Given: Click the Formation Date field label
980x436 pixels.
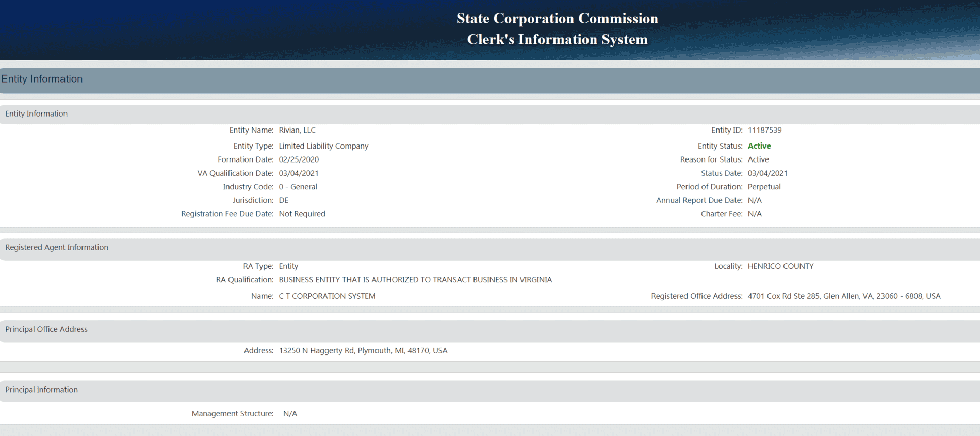Looking at the screenshot, I should coord(246,159).
